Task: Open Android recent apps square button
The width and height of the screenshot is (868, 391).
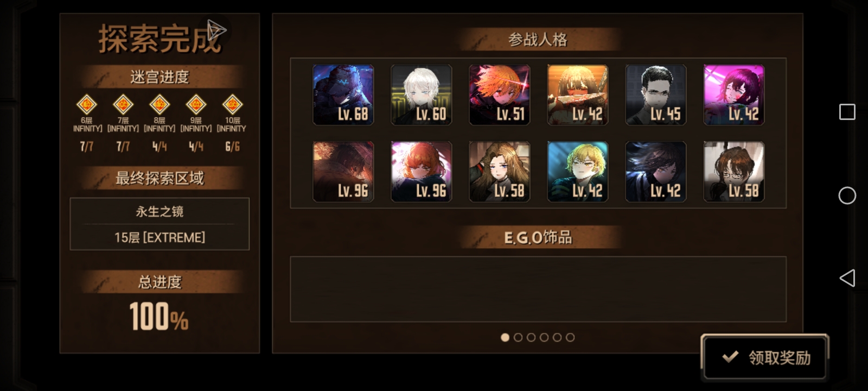Action: (x=847, y=112)
